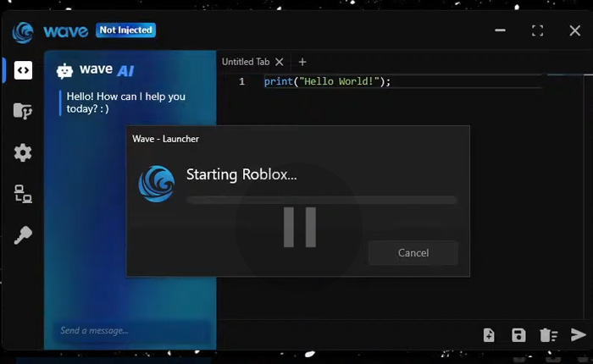Maximize the Wave window
The width and height of the screenshot is (593, 364).
coord(537,30)
